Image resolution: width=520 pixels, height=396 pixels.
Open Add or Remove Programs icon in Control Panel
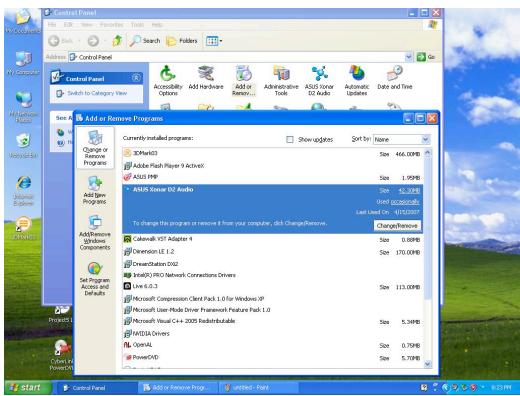click(244, 80)
